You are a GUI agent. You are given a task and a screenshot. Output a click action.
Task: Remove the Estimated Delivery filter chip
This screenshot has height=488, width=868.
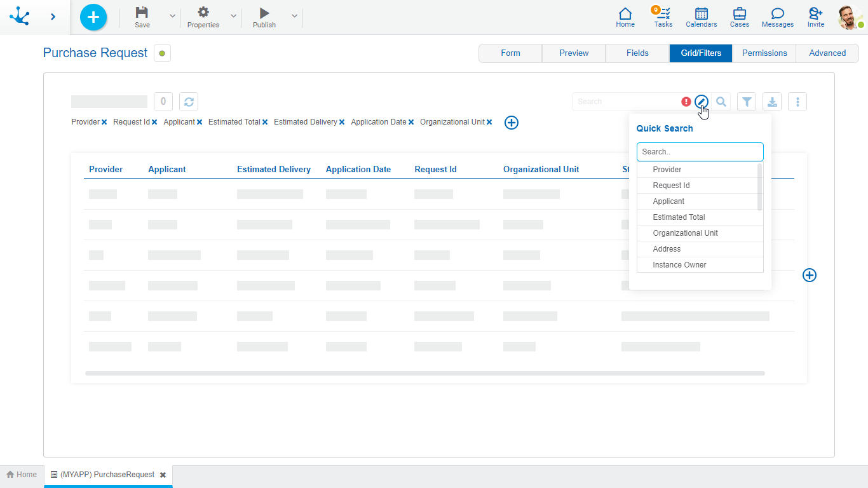click(x=342, y=123)
